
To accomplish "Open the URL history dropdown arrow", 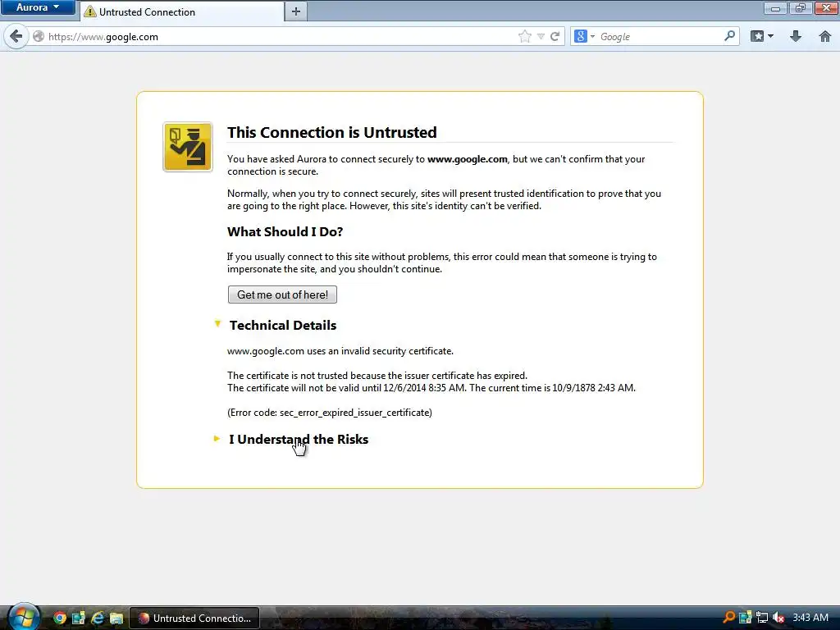I will click(541, 36).
